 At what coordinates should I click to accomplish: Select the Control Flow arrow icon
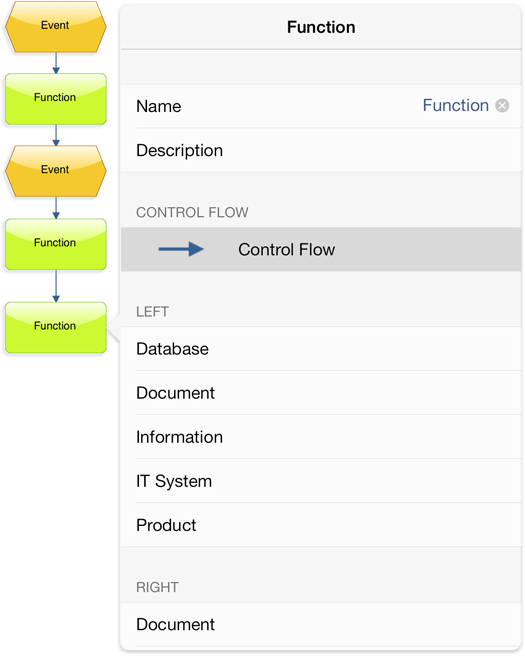[x=181, y=249]
